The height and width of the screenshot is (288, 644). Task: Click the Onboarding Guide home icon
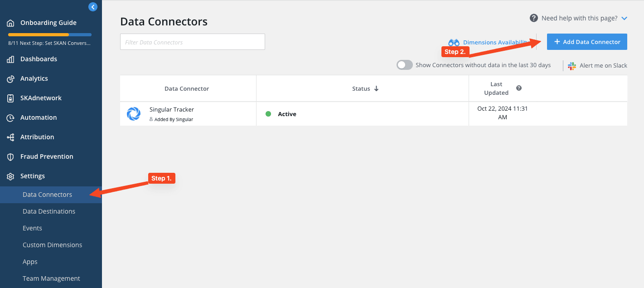(x=10, y=23)
